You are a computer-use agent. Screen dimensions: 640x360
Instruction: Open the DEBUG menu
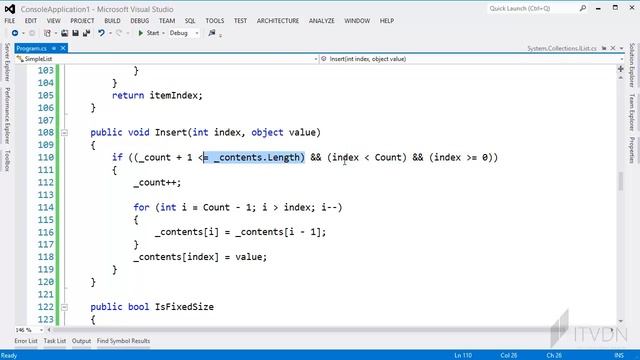tap(140, 20)
